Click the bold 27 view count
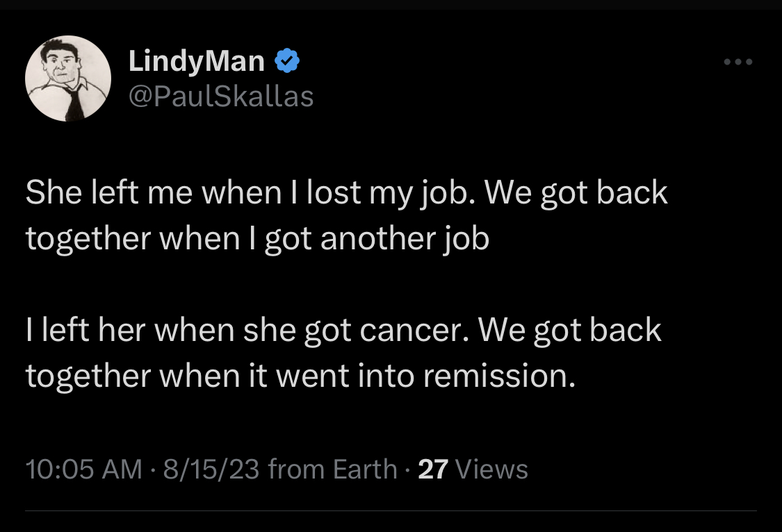This screenshot has width=782, height=532. point(433,469)
